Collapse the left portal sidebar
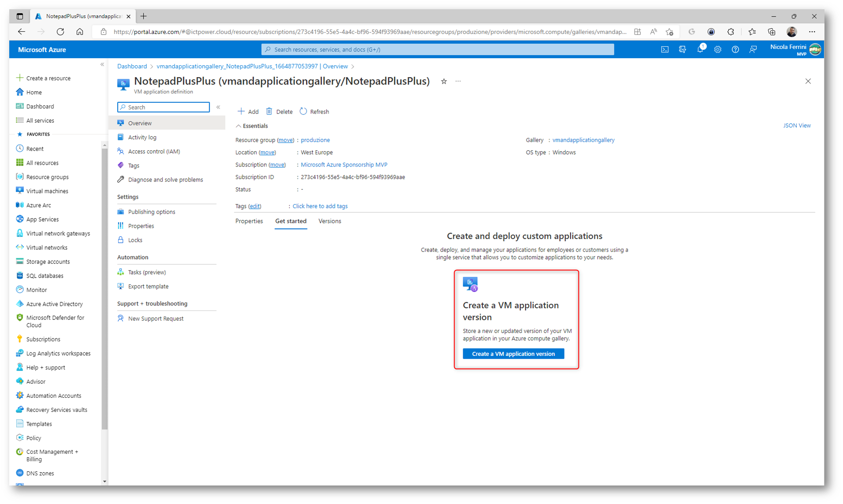The width and height of the screenshot is (843, 504). (102, 65)
